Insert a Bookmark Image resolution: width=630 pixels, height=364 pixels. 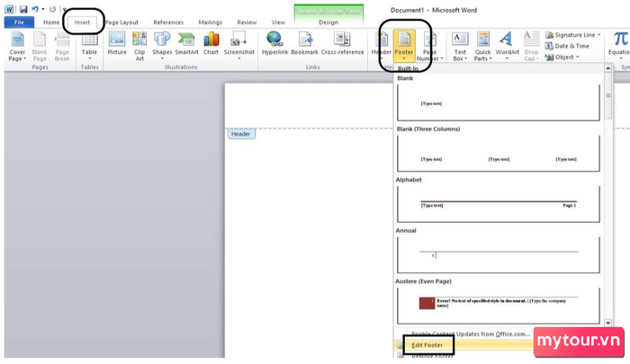(x=304, y=44)
